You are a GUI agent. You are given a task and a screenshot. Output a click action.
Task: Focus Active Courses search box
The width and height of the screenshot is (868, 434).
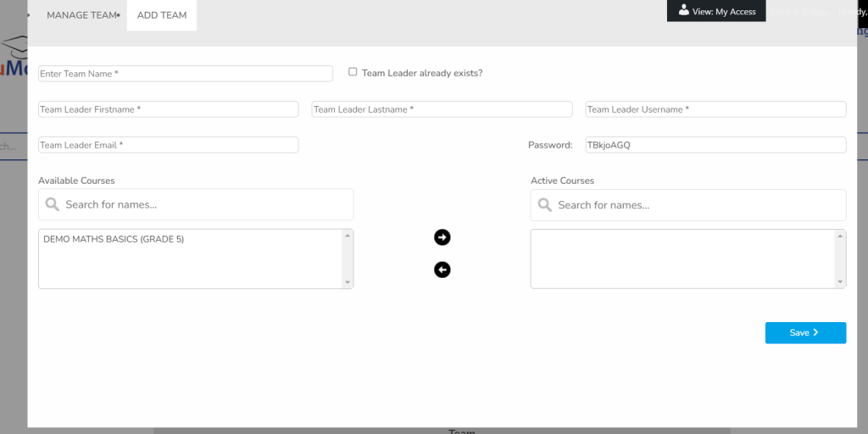pyautogui.click(x=688, y=205)
